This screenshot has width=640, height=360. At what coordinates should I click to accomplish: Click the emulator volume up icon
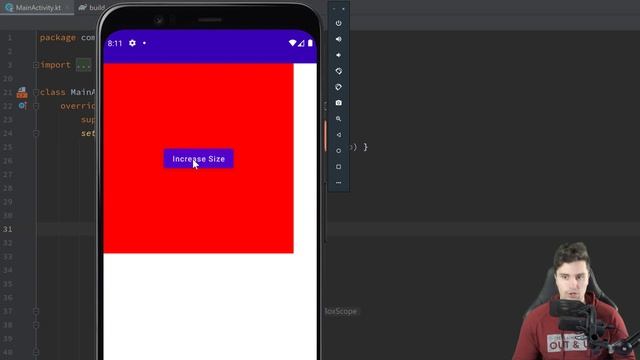[x=338, y=39]
